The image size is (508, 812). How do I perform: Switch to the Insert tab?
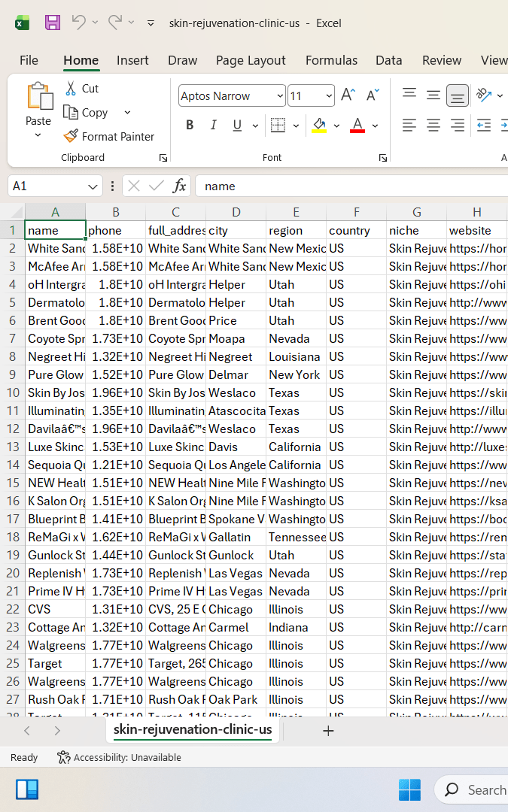(132, 60)
